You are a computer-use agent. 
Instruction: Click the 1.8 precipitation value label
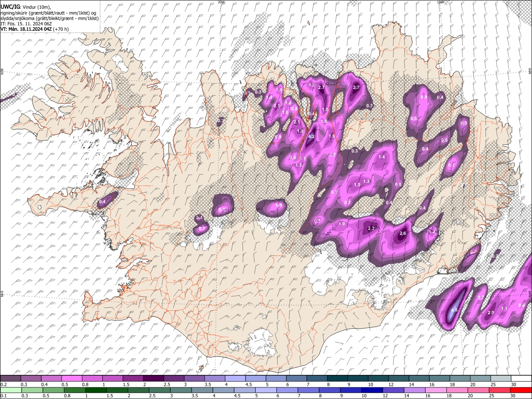click(325, 110)
